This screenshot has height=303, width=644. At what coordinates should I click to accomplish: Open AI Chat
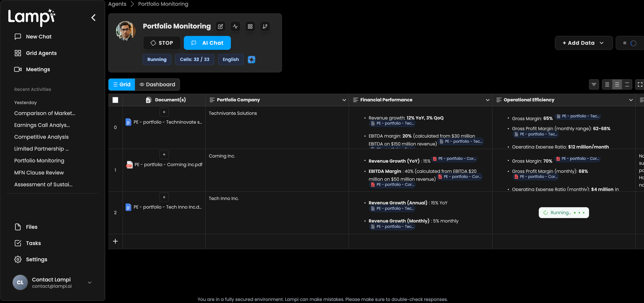tap(207, 43)
